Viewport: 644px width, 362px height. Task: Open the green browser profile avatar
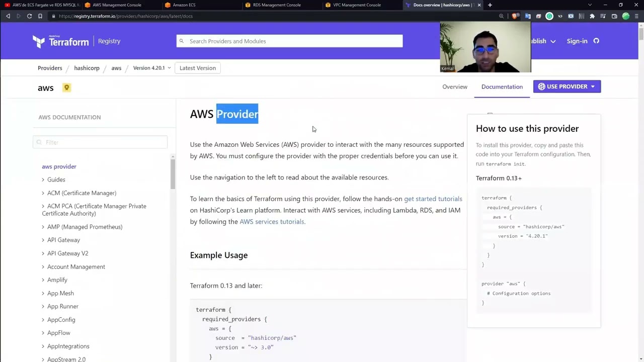click(x=626, y=16)
